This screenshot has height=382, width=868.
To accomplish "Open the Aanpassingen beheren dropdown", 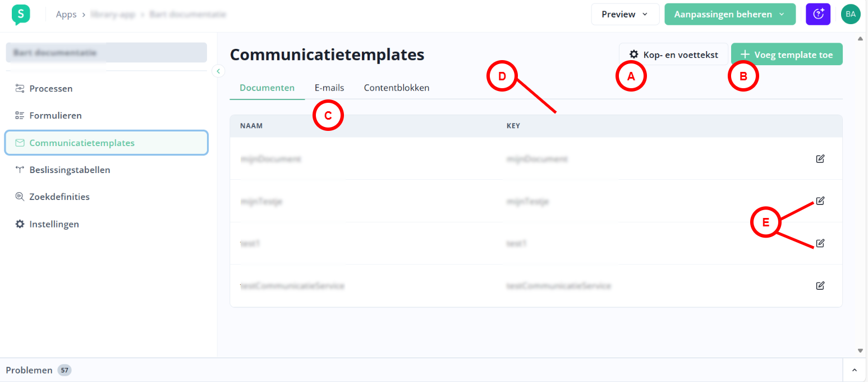I will [x=729, y=14].
